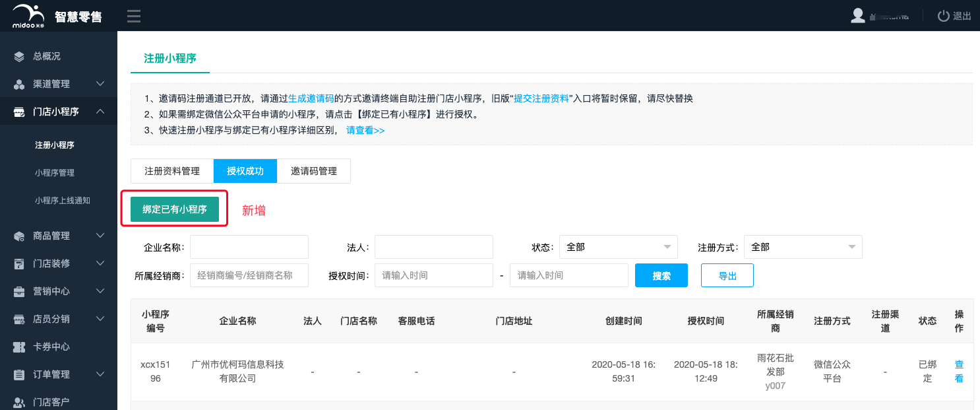Click the 卡券中心 card coupon icon
The width and height of the screenshot is (980, 410).
click(x=20, y=347)
